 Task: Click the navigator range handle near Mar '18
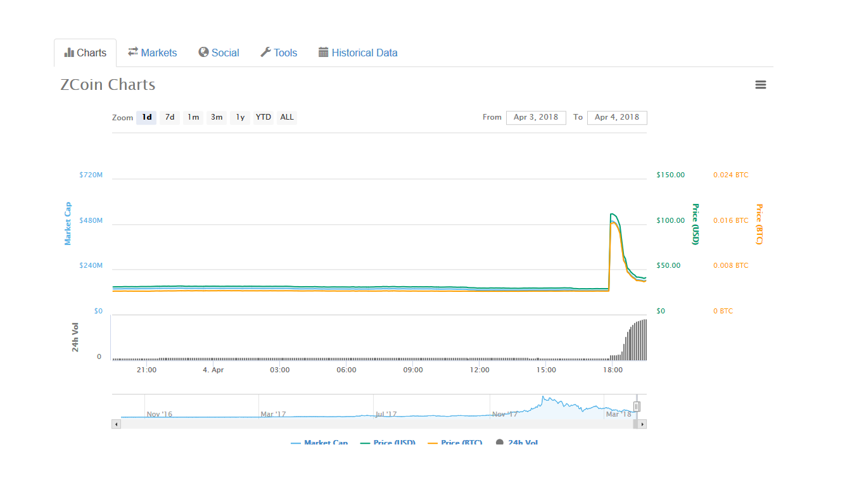637,405
